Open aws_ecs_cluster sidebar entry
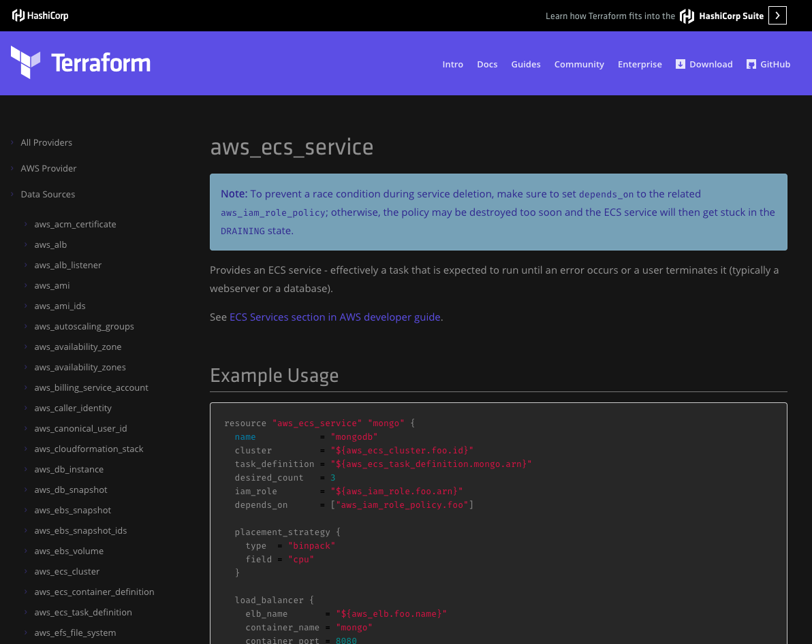The width and height of the screenshot is (812, 644). click(x=67, y=572)
